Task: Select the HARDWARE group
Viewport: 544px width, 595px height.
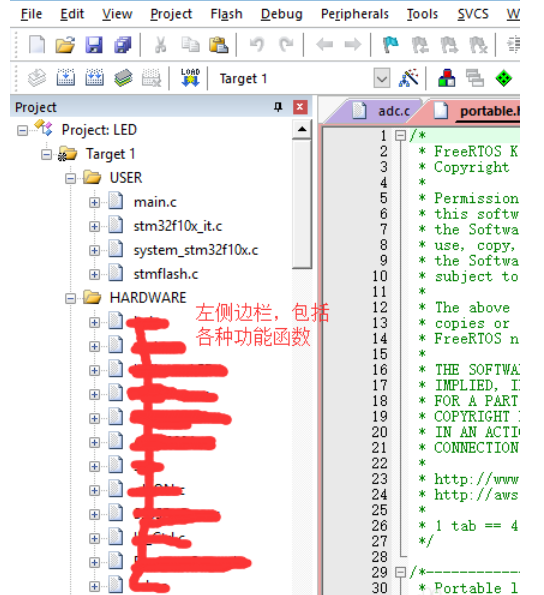Action: pos(148,298)
